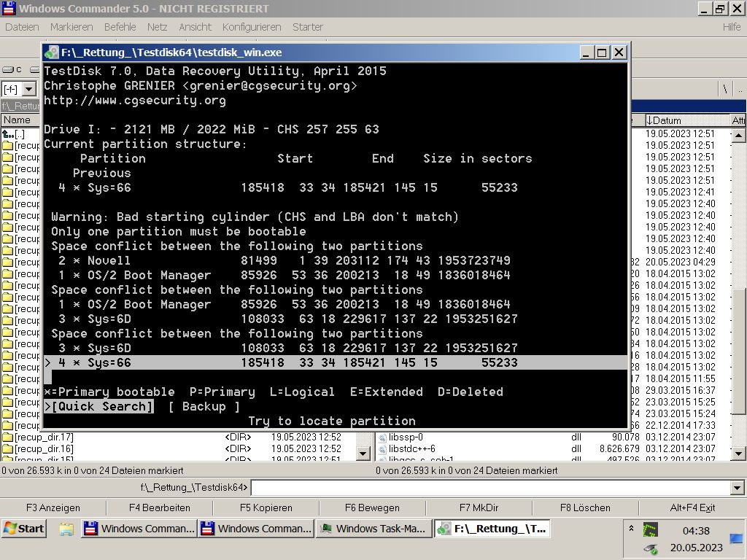
Task: Sort by the Name column header
Action: (20, 120)
